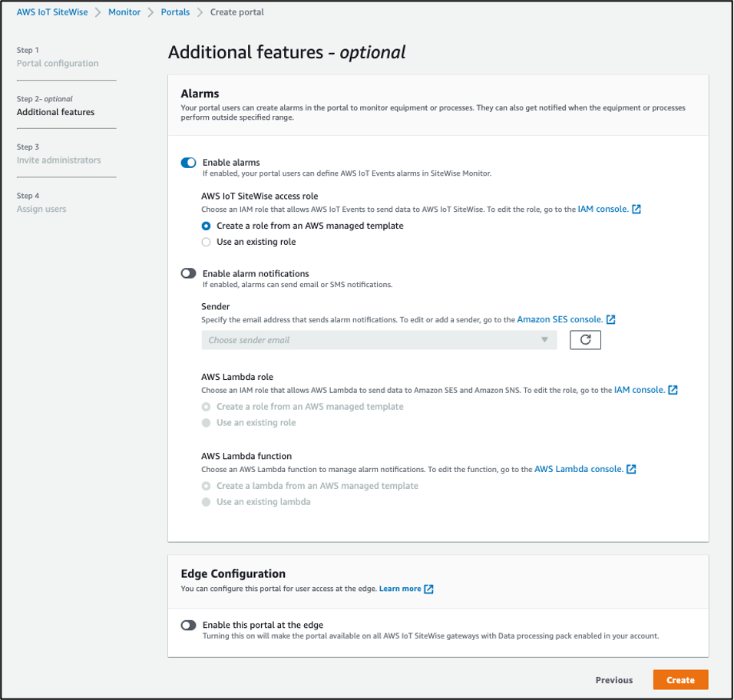
Task: Click the Previous button
Action: (x=613, y=679)
